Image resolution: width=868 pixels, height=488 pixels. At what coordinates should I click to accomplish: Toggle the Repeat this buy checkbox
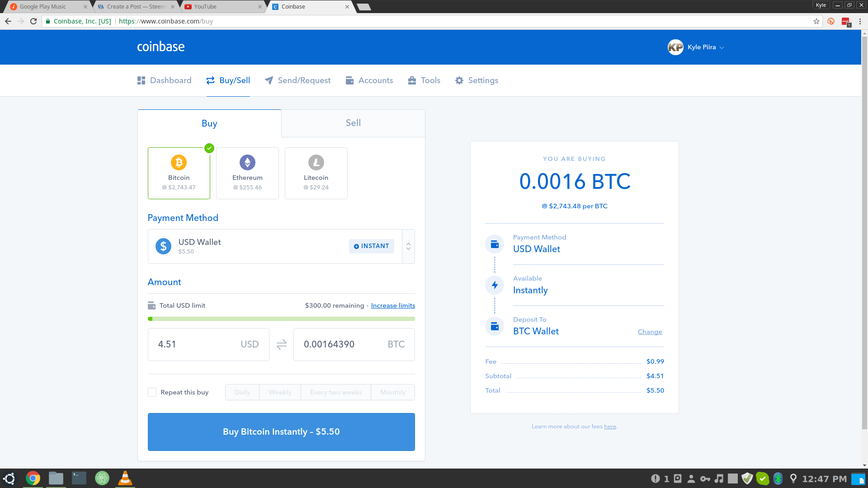coord(152,392)
